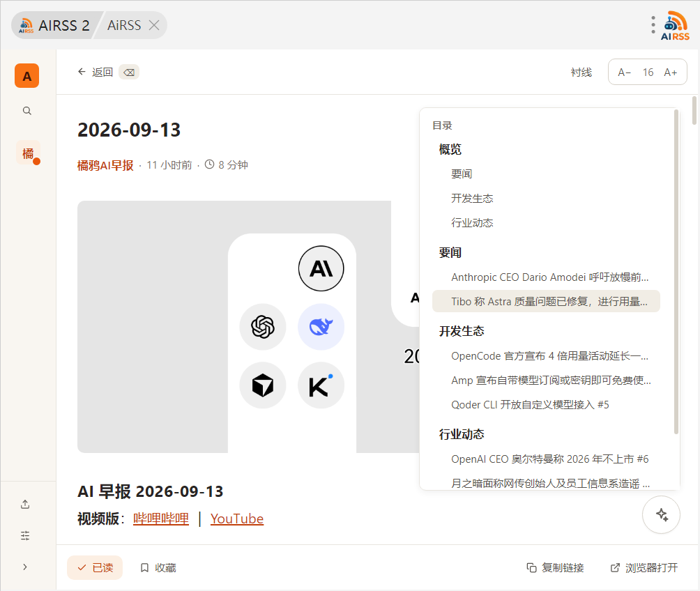
Task: Open settings sliders icon in sidebar
Action: tap(25, 535)
